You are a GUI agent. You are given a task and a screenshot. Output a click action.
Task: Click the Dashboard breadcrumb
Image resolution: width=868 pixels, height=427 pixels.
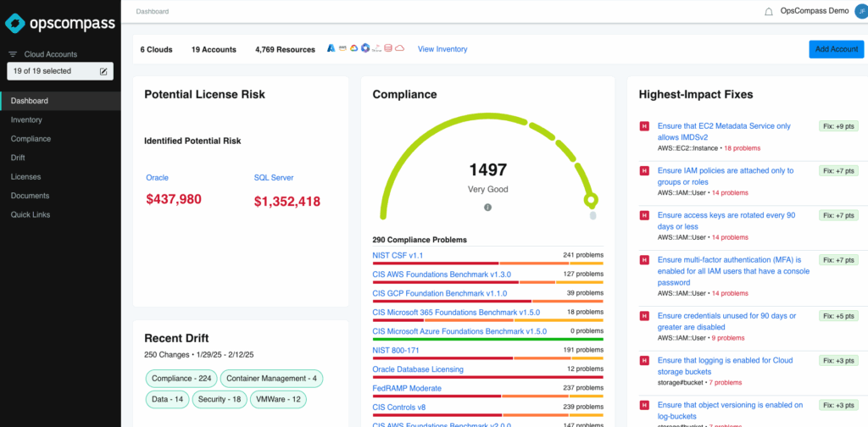tap(153, 11)
